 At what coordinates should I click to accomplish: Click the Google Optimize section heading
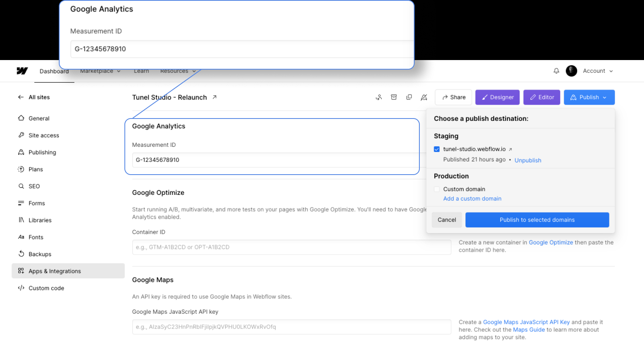(158, 192)
